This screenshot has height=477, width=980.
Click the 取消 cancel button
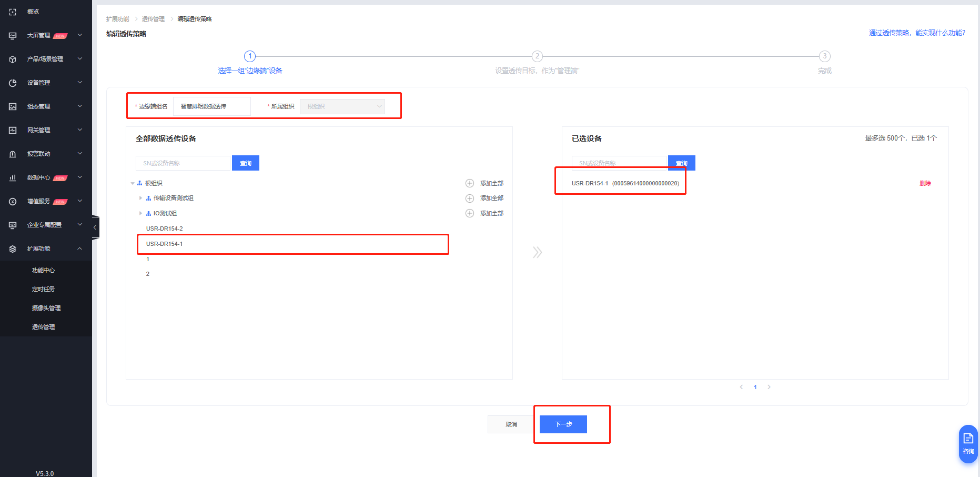point(511,424)
